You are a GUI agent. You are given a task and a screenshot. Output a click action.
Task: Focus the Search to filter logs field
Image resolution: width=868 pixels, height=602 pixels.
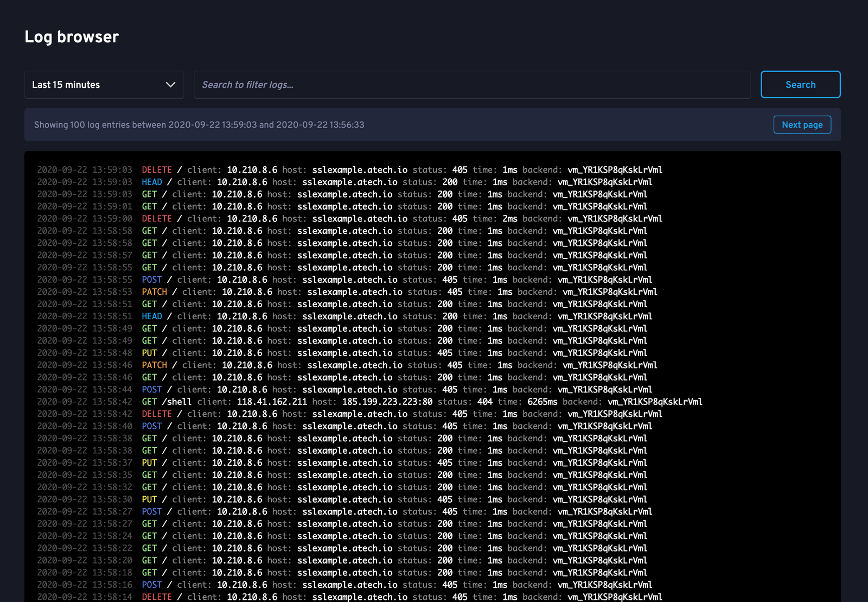click(472, 85)
